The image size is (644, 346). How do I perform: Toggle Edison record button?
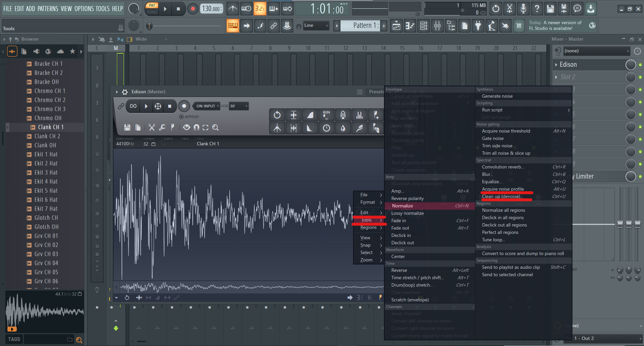tap(184, 106)
